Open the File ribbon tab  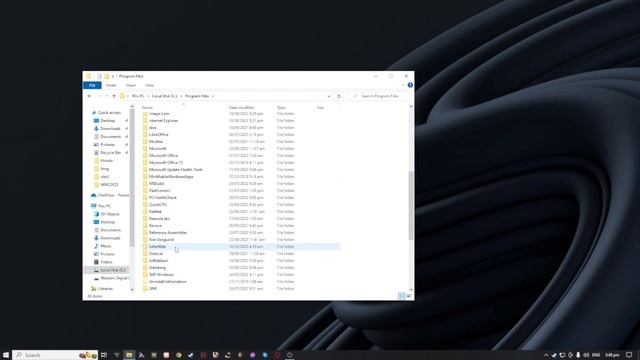(x=92, y=85)
